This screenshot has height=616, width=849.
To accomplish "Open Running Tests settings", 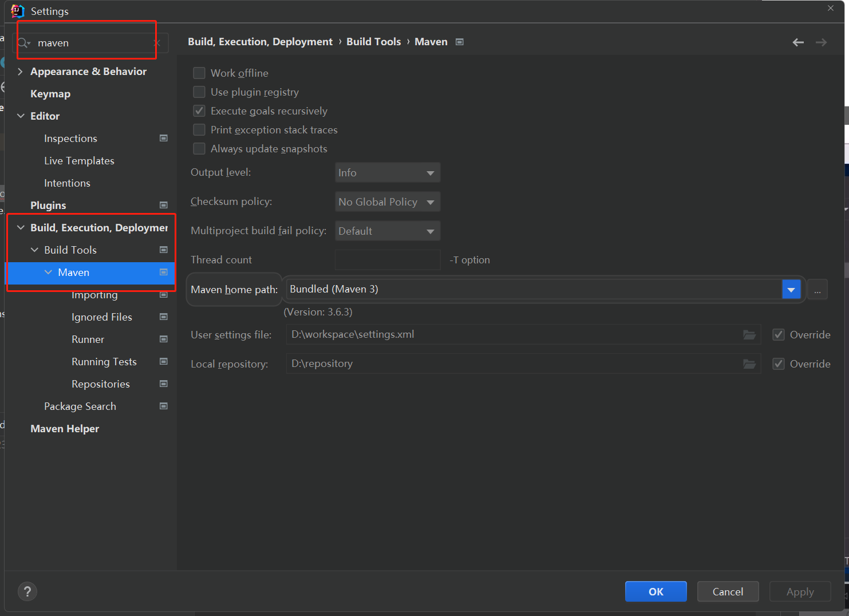I will tap(104, 362).
